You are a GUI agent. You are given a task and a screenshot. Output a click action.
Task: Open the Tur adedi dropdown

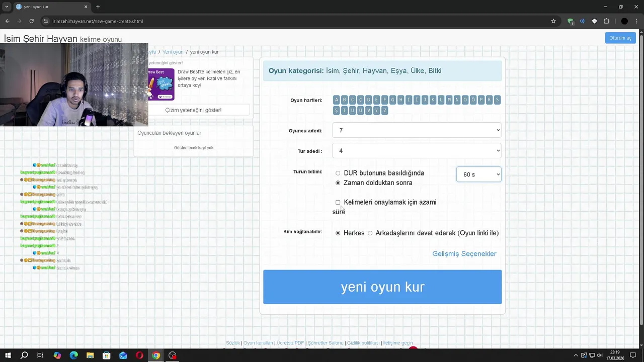(417, 151)
